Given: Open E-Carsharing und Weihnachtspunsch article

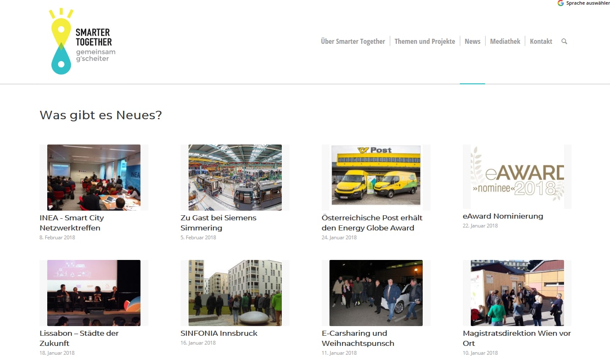Looking at the screenshot, I should (358, 338).
